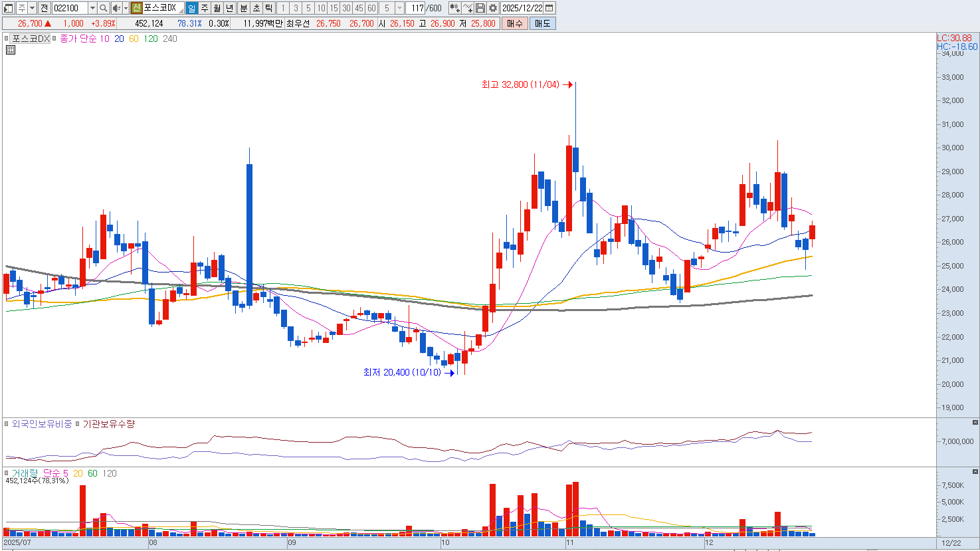The image size is (980, 551).
Task: Open chart settings gear icon
Action: tap(493, 8)
